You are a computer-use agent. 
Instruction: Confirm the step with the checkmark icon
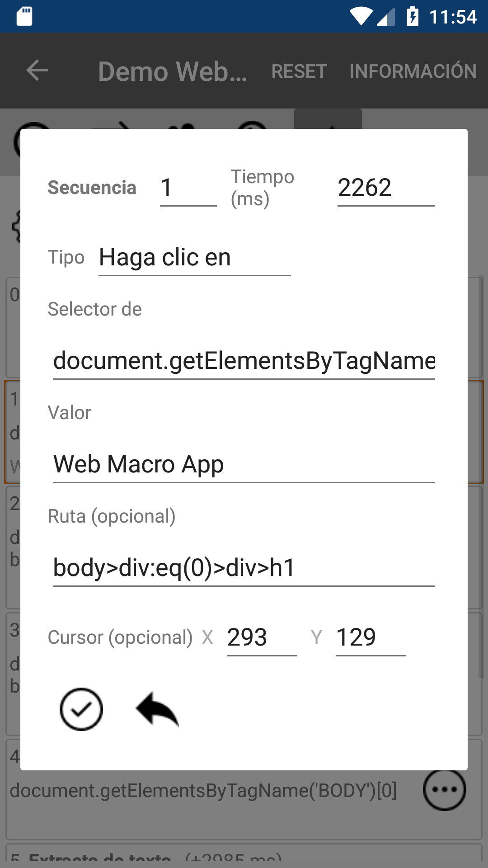(x=81, y=709)
